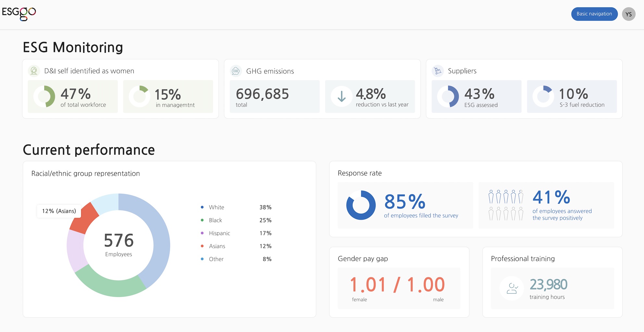Viewport: 644px width, 332px height.
Task: Click the Suppliers cart icon
Action: tap(438, 70)
